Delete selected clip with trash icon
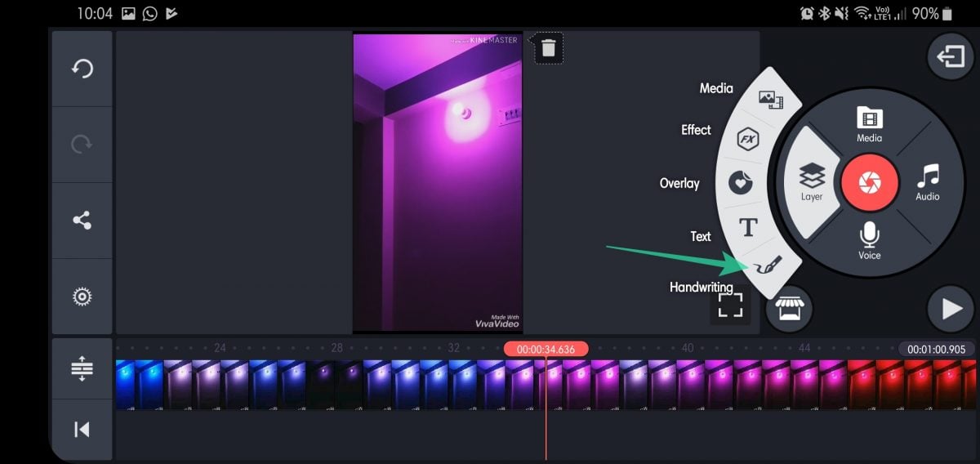The width and height of the screenshot is (980, 464). click(x=548, y=49)
